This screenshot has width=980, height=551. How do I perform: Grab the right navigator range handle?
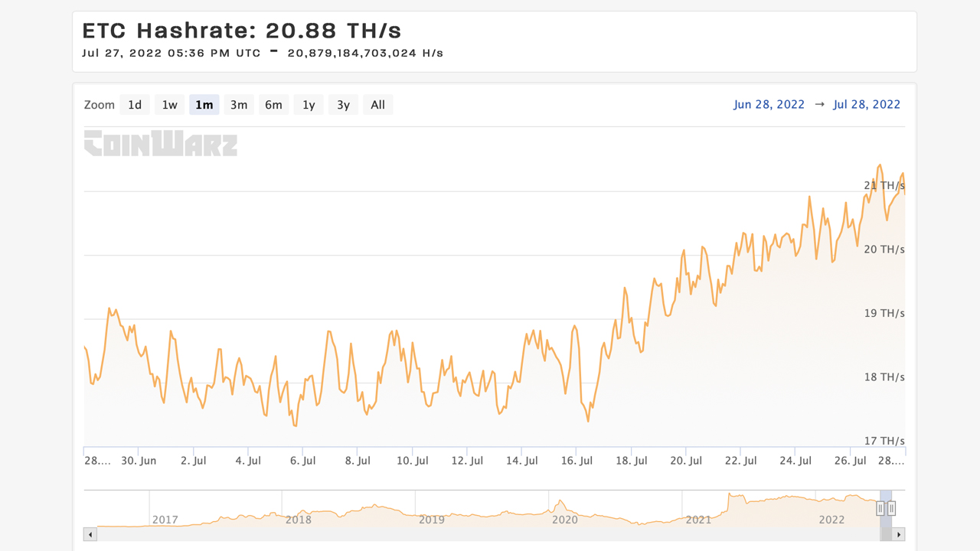[891, 508]
